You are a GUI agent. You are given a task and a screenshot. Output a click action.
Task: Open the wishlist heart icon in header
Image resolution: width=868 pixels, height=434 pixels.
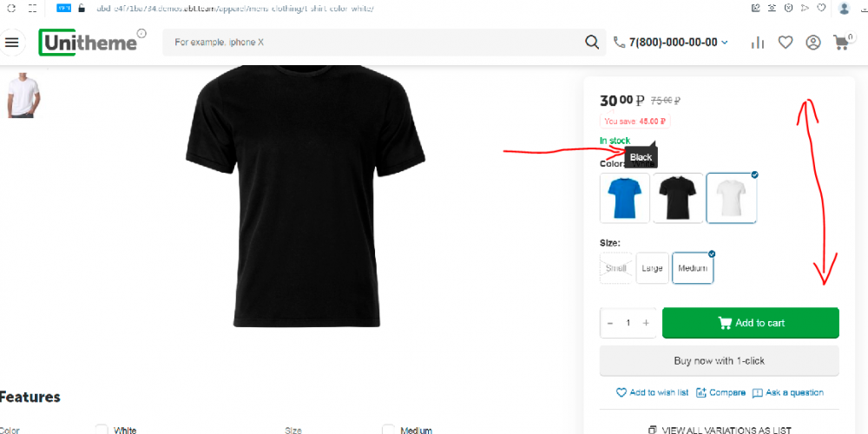pos(786,43)
